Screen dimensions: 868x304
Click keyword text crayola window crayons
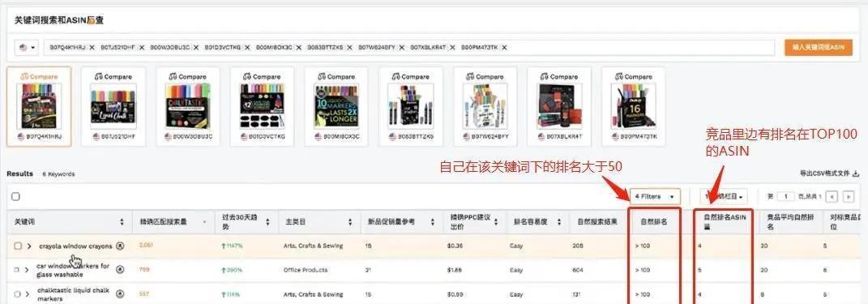75,246
